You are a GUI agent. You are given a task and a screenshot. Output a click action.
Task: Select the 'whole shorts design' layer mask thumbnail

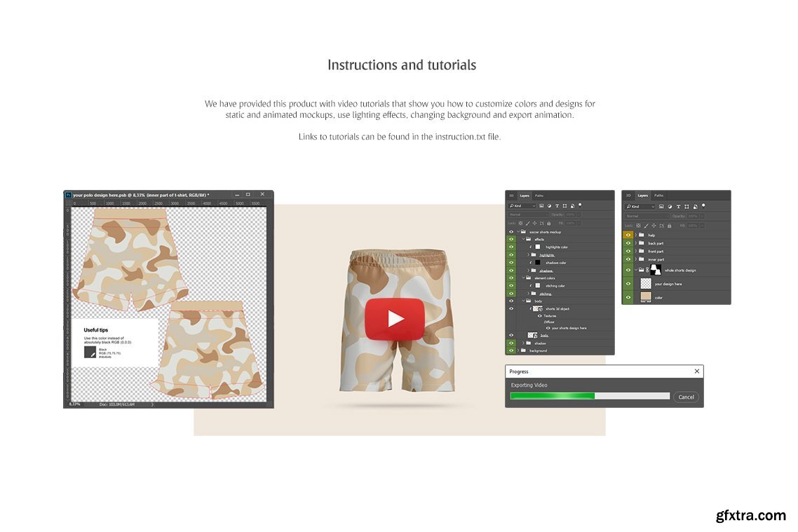tap(657, 270)
